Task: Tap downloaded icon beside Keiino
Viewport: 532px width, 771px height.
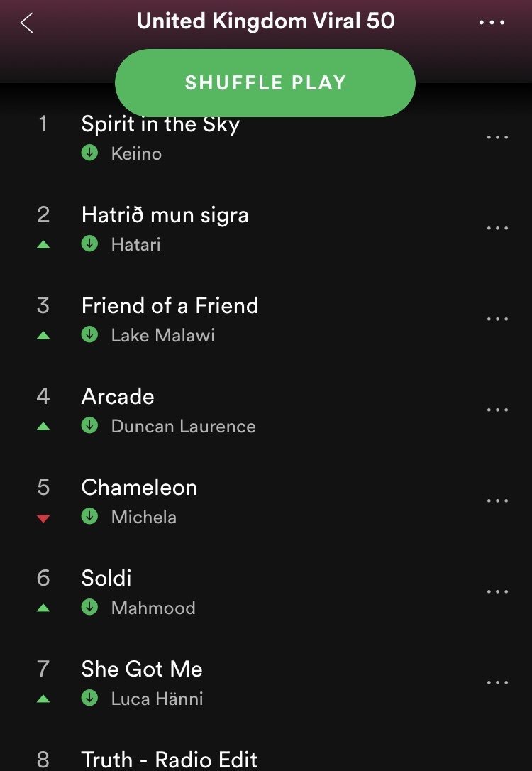Action: (x=89, y=153)
